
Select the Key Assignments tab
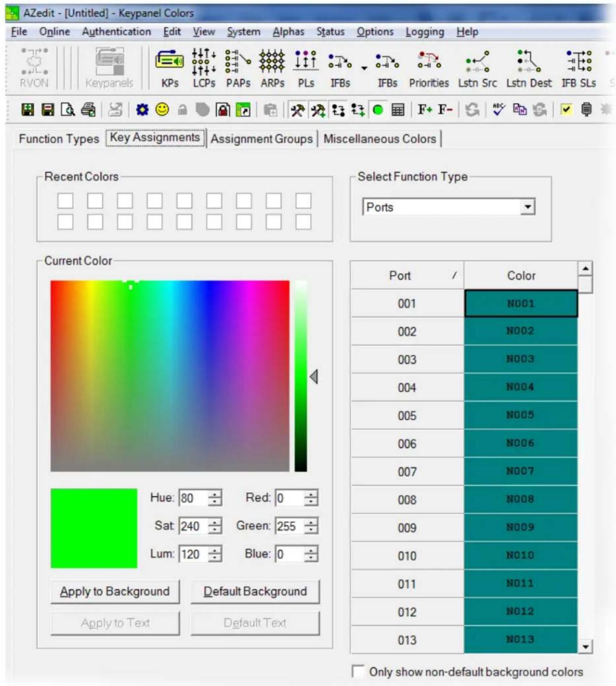(x=155, y=137)
